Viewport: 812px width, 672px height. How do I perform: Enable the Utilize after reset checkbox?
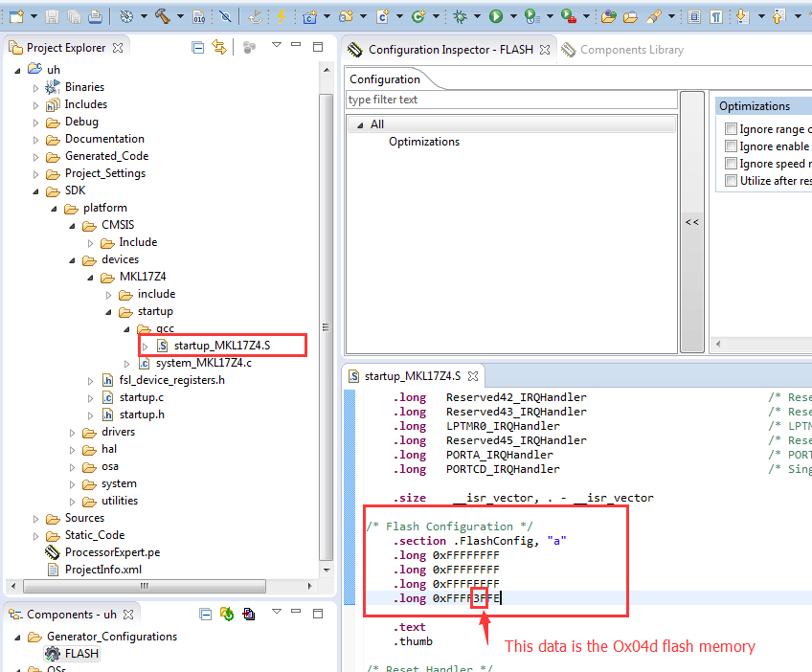(x=731, y=181)
